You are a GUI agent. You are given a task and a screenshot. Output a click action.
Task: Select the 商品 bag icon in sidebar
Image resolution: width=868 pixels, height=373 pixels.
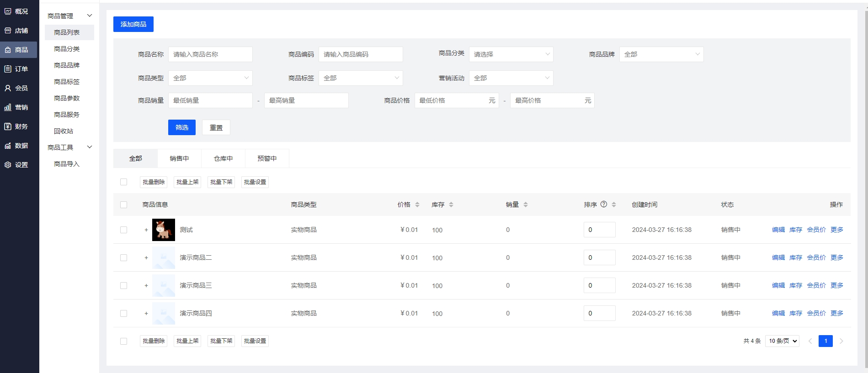point(8,50)
